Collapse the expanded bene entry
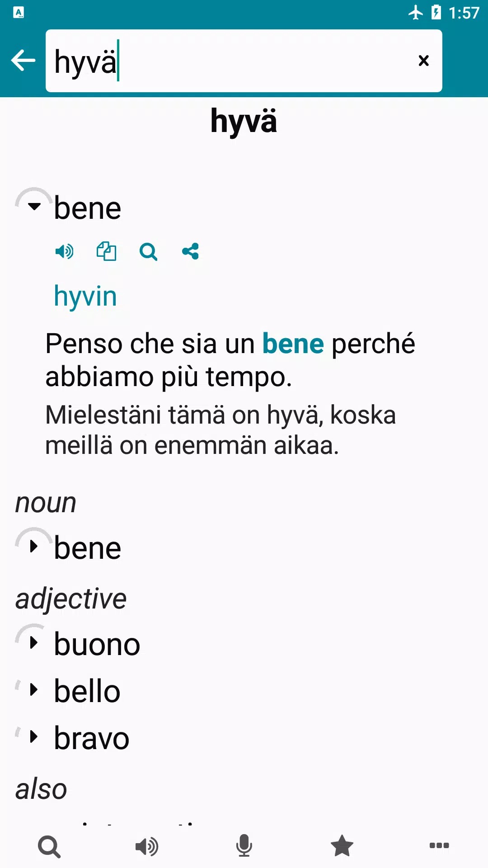The height and width of the screenshot is (868, 488). [34, 207]
